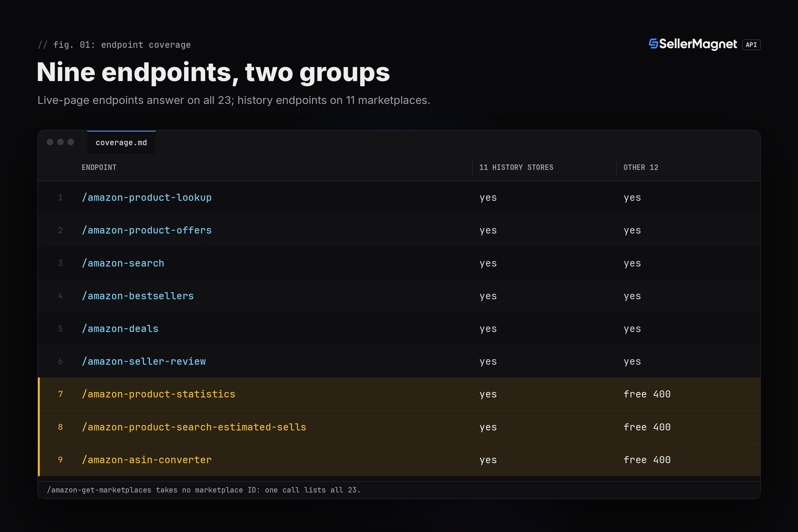Click /amazon-product-lookup endpoint

(x=147, y=197)
